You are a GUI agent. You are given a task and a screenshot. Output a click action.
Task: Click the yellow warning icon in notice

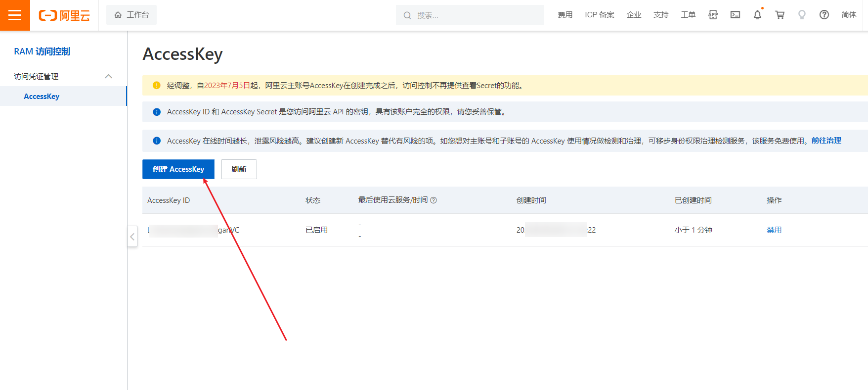click(157, 85)
